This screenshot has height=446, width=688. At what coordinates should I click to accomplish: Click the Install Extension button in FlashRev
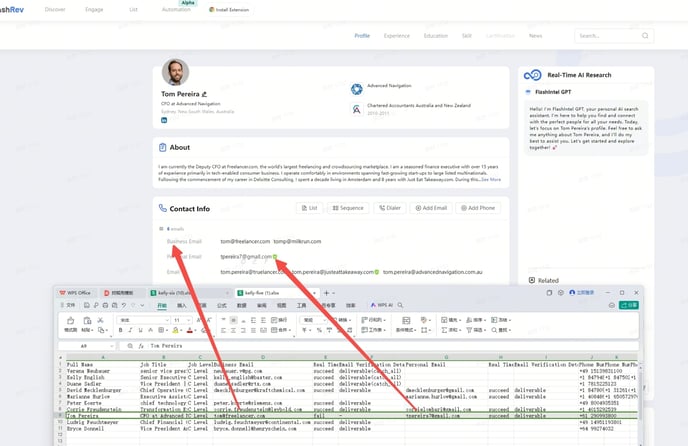pos(229,9)
